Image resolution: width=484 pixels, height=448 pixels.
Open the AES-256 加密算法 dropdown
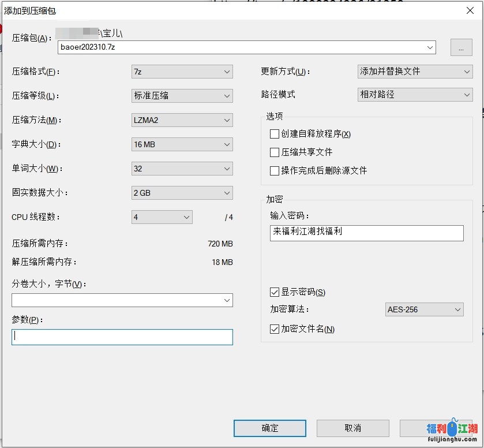424,309
